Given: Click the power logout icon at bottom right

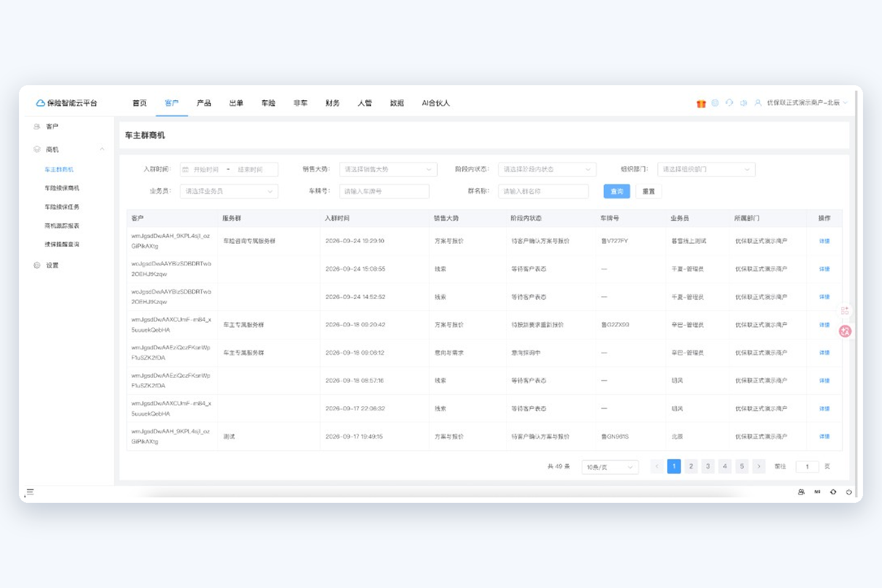Looking at the screenshot, I should pyautogui.click(x=849, y=492).
